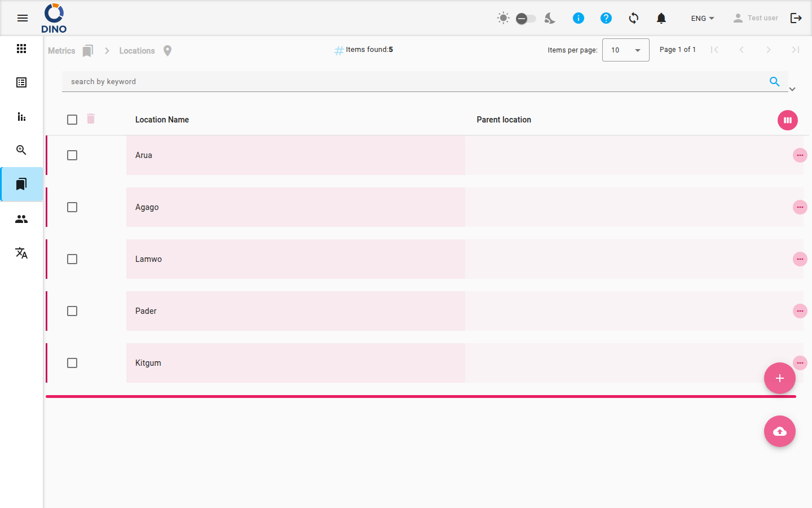Check the Kitgum row checkbox
The height and width of the screenshot is (508, 812).
pos(72,363)
